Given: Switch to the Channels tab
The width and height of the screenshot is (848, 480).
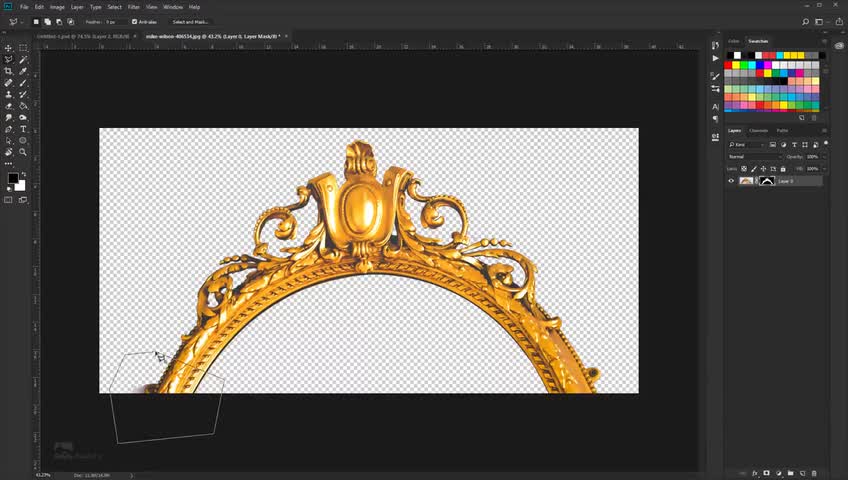Looking at the screenshot, I should (758, 130).
